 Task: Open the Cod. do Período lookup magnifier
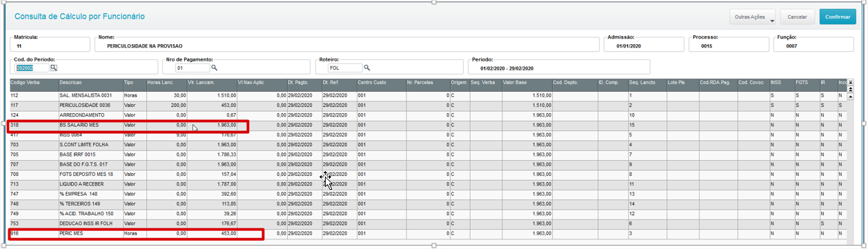[54, 68]
